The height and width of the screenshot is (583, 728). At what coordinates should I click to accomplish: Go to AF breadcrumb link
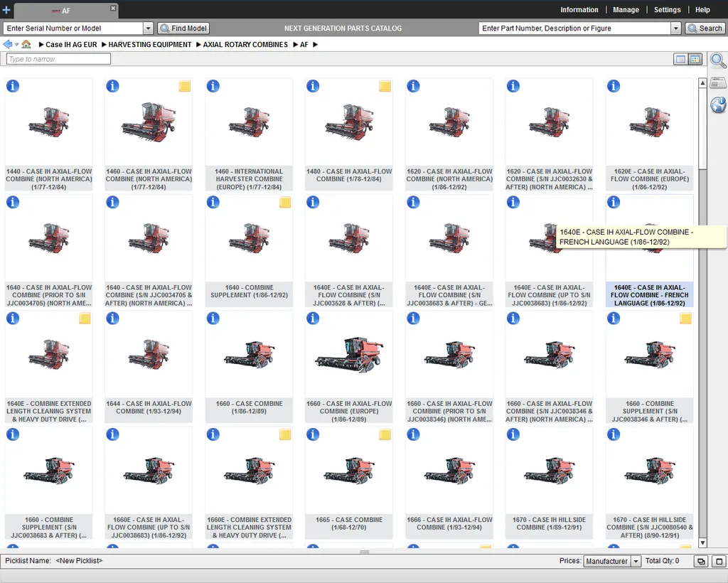point(304,45)
